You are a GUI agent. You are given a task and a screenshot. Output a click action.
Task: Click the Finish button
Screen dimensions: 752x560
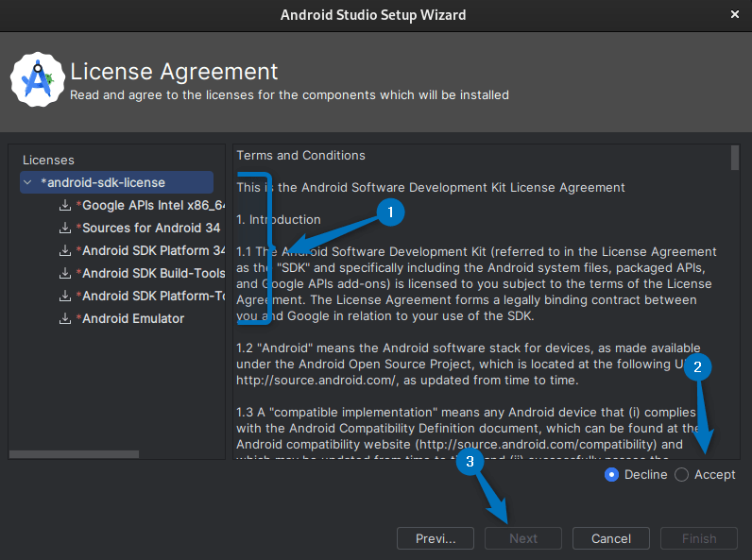tap(699, 538)
